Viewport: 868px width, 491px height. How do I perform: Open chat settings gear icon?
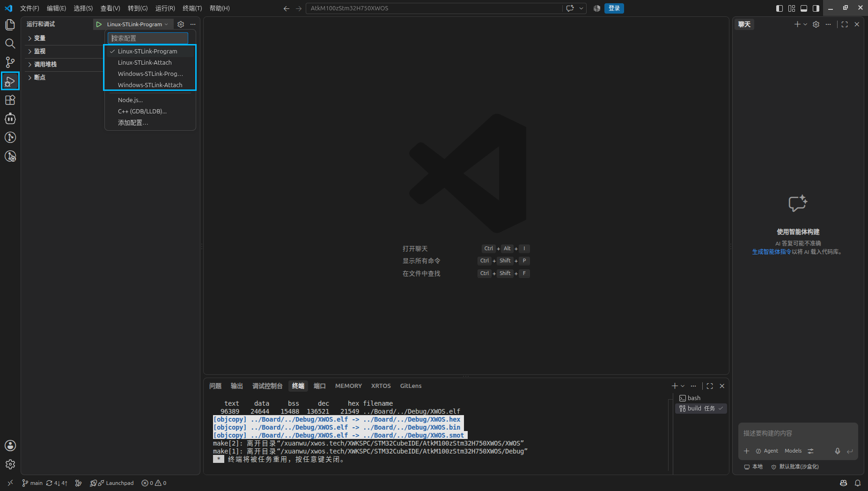pyautogui.click(x=816, y=24)
